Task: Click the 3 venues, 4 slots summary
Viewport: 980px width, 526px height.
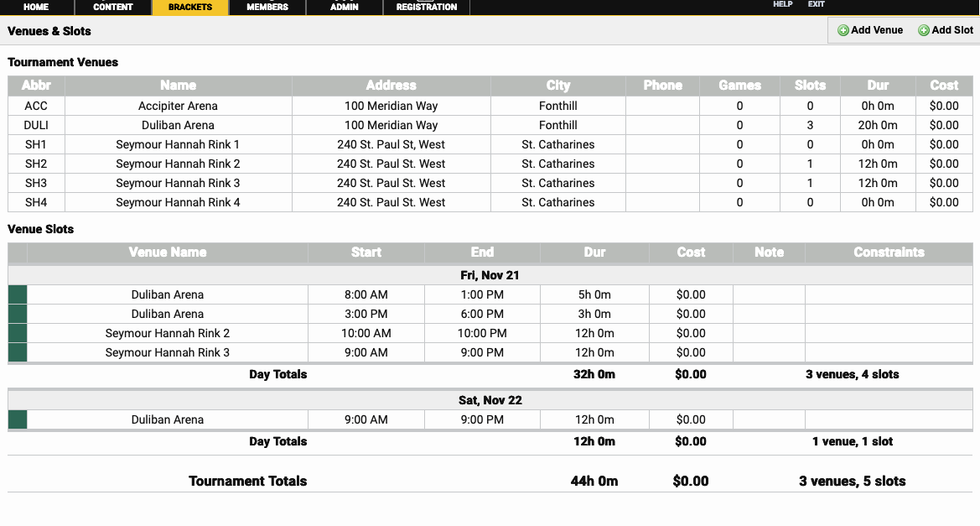Action: tap(853, 375)
